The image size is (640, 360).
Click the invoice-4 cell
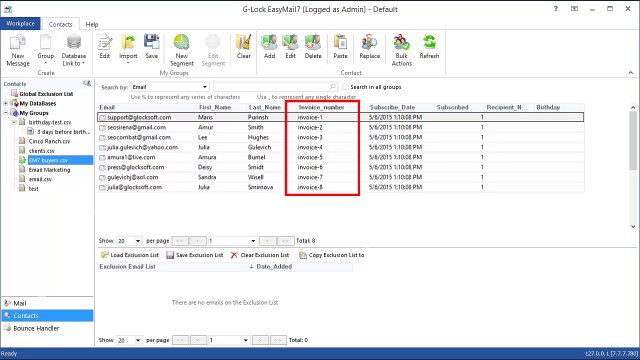coord(310,147)
